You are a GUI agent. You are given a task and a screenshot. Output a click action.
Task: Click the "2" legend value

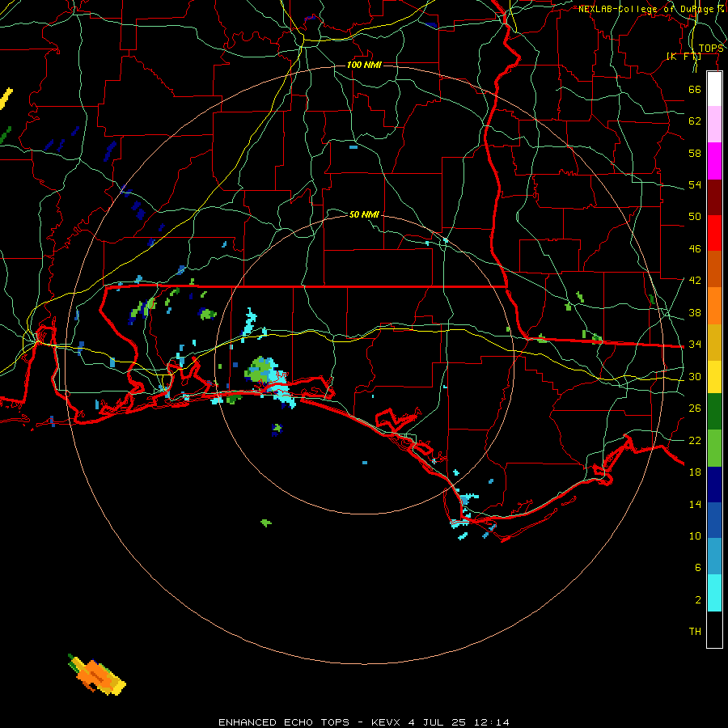click(x=698, y=599)
